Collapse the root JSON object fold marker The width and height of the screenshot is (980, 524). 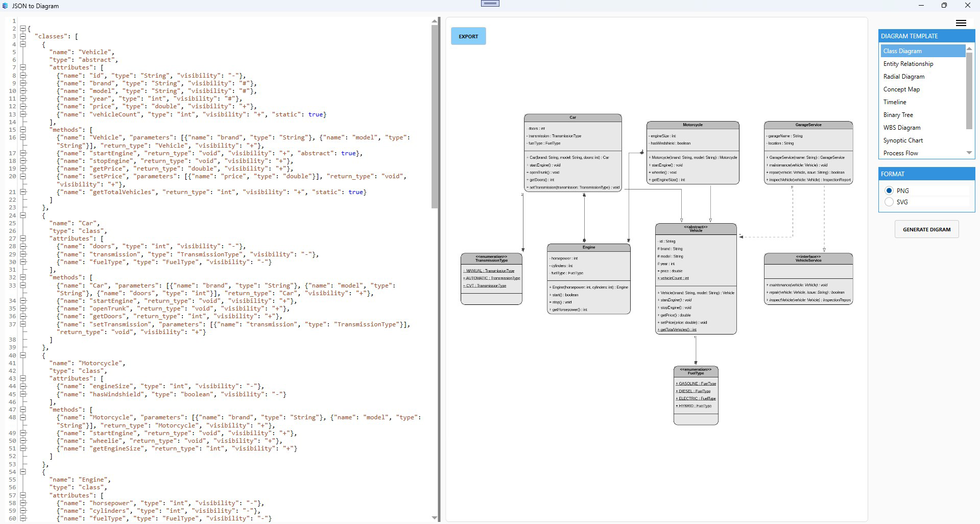[x=22, y=28]
